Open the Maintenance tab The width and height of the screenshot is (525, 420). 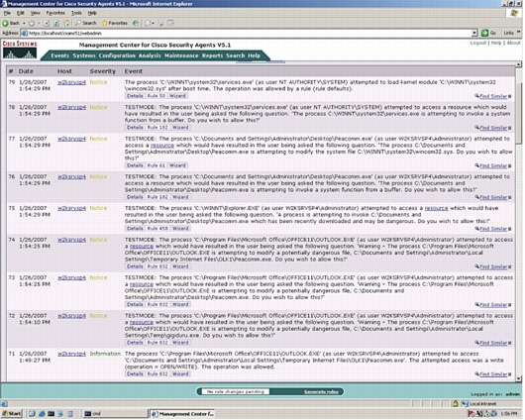click(181, 55)
